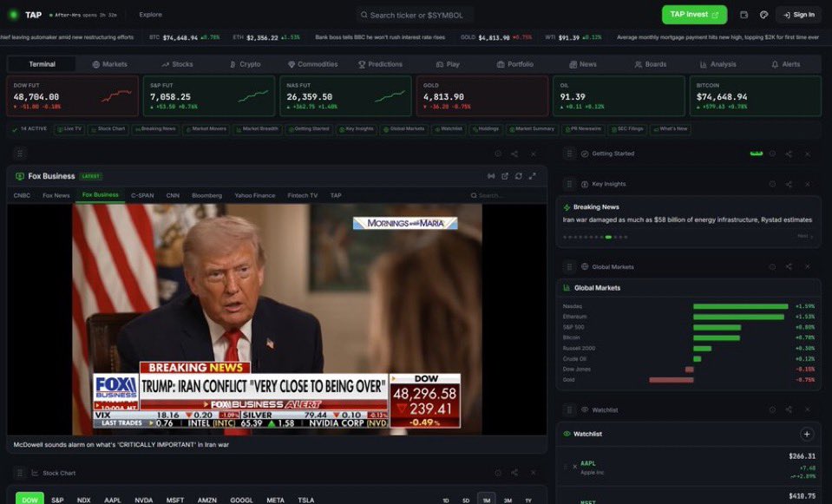832x504 pixels.
Task: Go to next Breaking News item
Action: (x=805, y=237)
